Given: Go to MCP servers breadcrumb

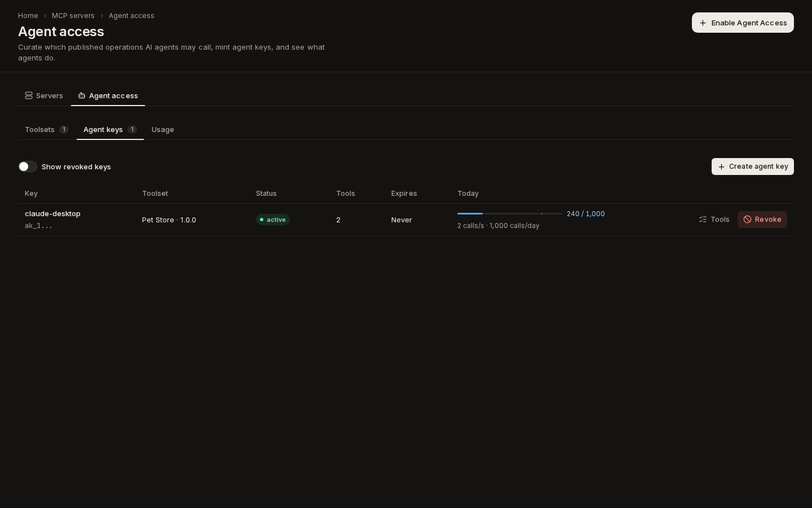Looking at the screenshot, I should (x=73, y=16).
